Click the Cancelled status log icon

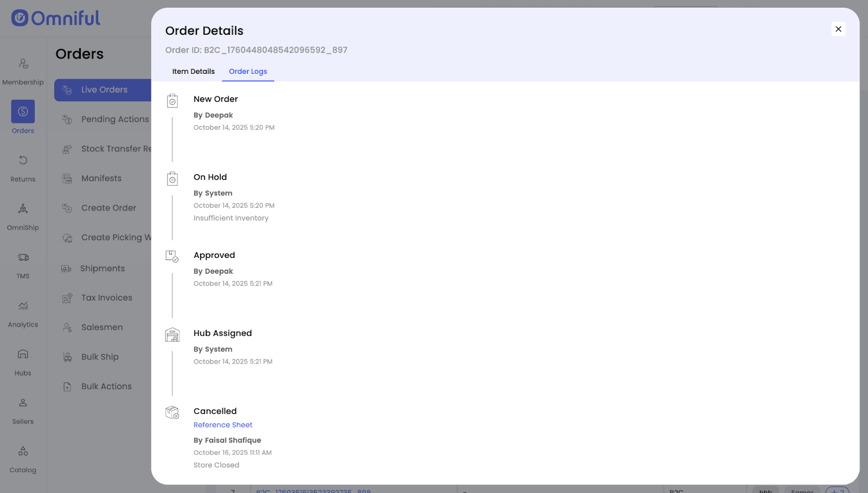coord(172,413)
